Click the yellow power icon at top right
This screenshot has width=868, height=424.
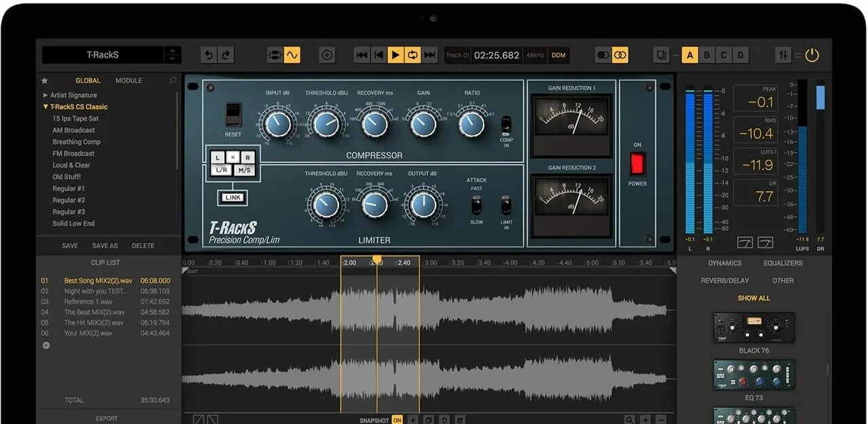tap(812, 55)
